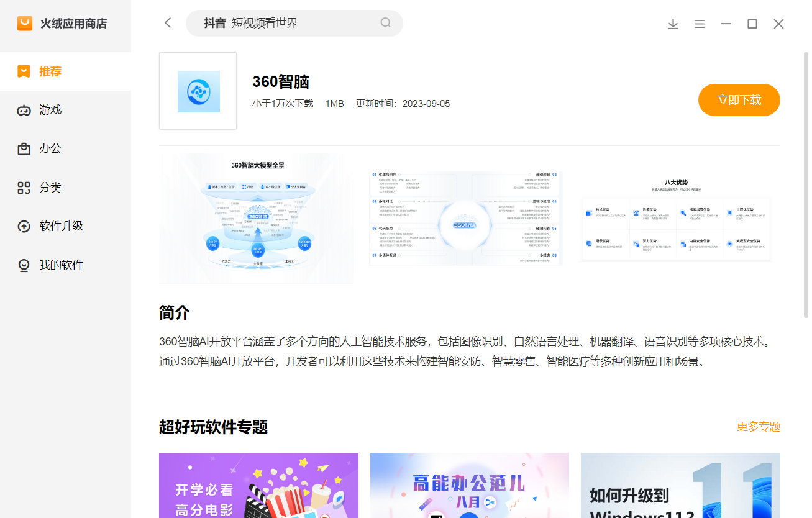
Task: Click the 简介 heading
Action: 175,312
